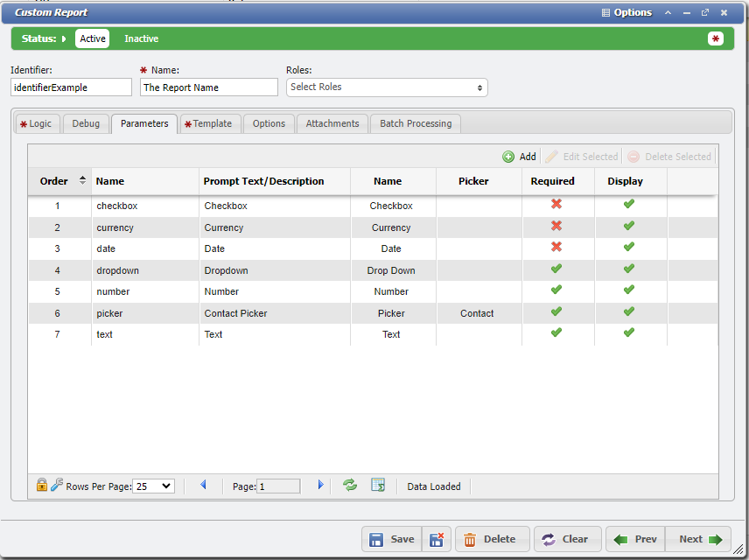
Task: Open the Select Roles dropdown
Action: tap(387, 87)
